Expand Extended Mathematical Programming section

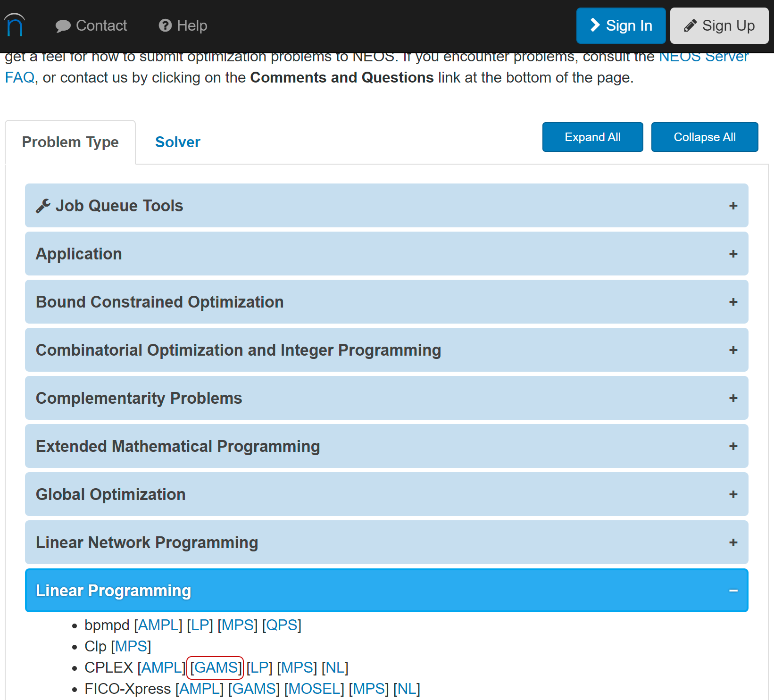click(386, 446)
